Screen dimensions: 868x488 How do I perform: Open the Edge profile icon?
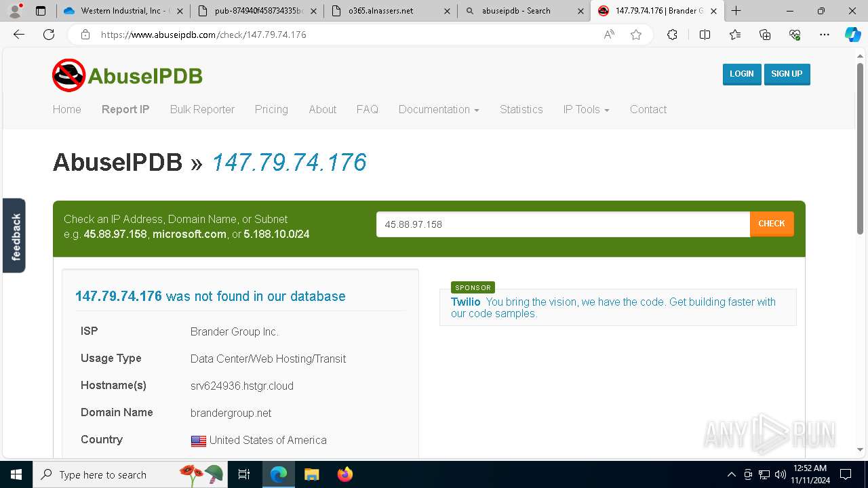[15, 11]
